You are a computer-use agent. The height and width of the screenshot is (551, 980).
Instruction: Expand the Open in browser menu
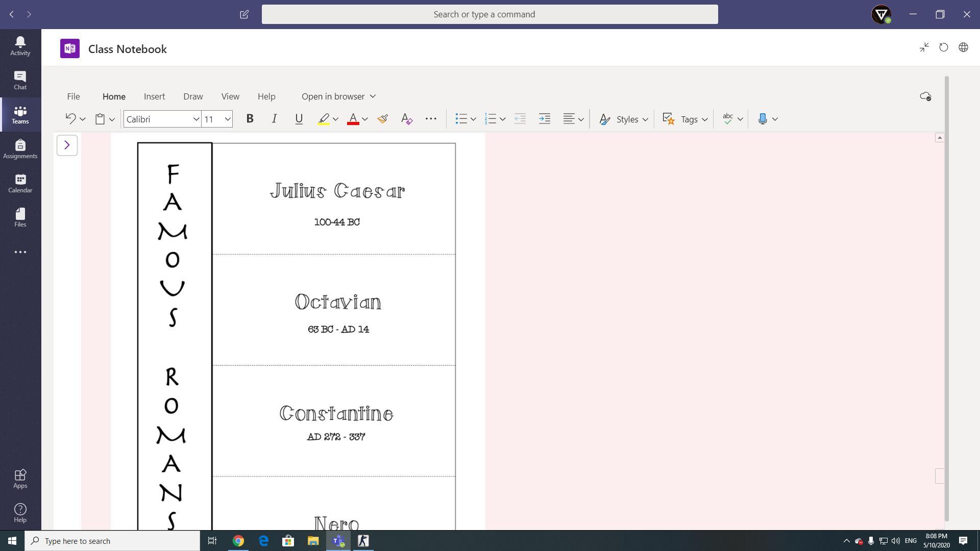(338, 96)
